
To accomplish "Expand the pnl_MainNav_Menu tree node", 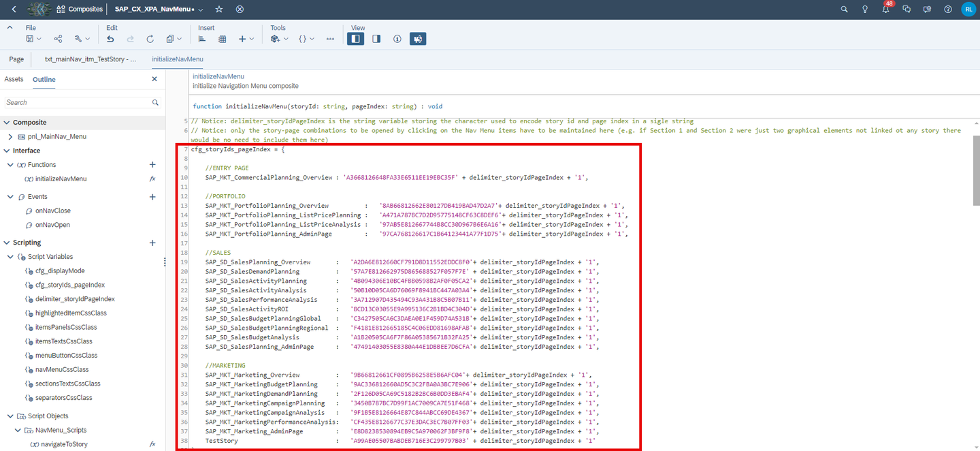I will point(11,136).
